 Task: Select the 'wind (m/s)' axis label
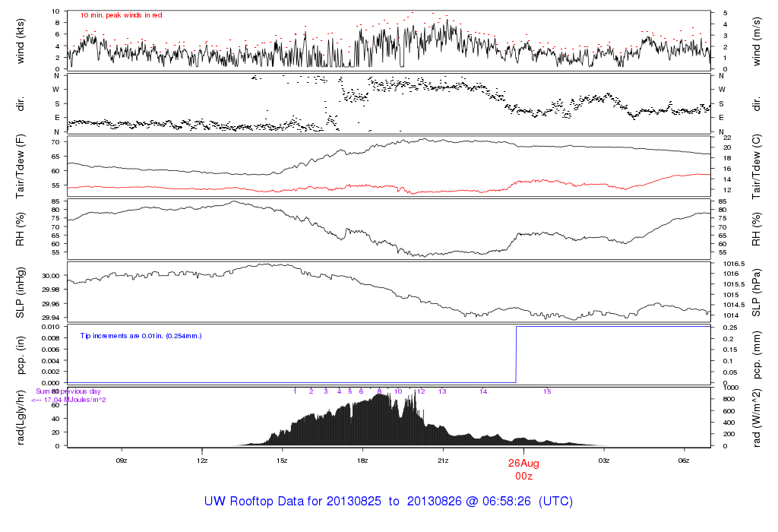click(756, 41)
